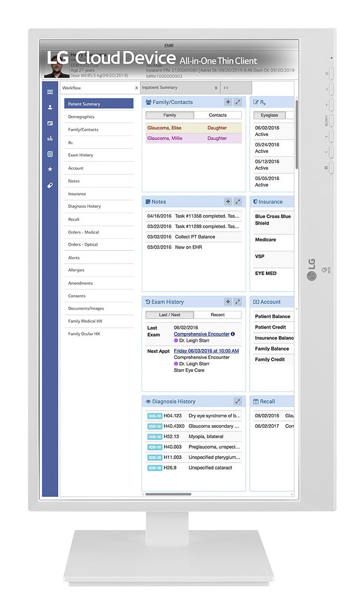Show more tabs with the >> chevron

[x=226, y=88]
